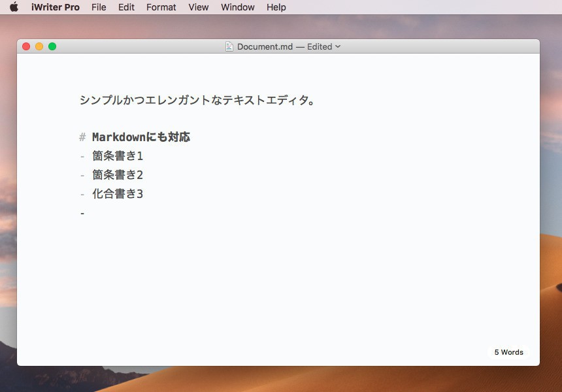Place cursor in the 箇条書き1 list item
The width and height of the screenshot is (562, 392).
[118, 156]
